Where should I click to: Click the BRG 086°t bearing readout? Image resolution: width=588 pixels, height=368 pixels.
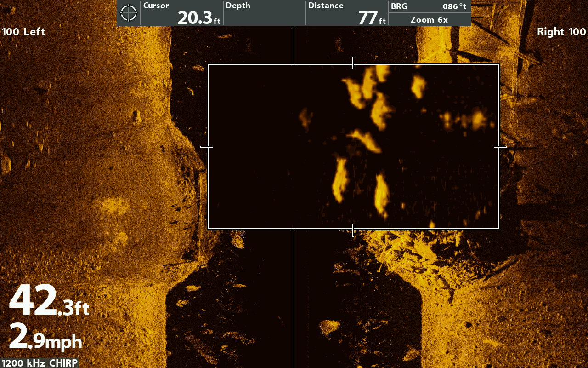[x=429, y=6]
